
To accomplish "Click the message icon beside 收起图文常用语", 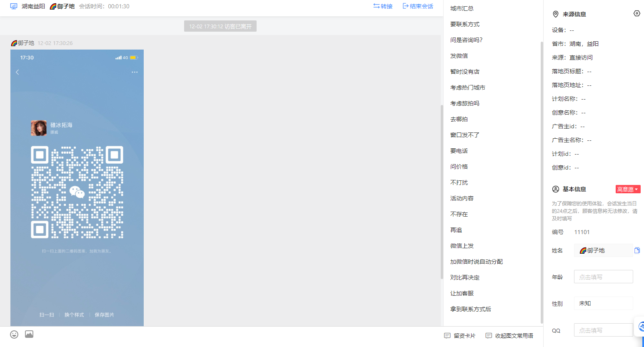I will [x=489, y=336].
